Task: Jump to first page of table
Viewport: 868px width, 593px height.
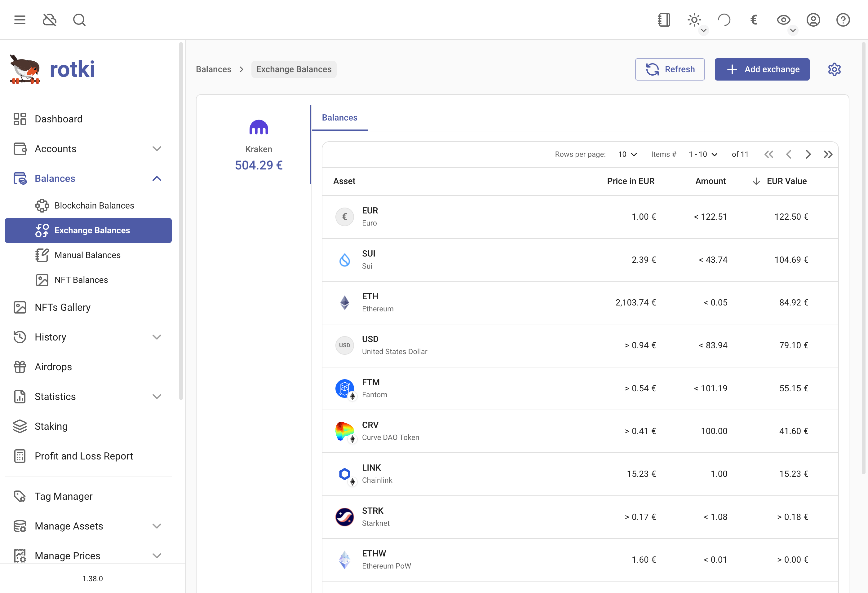Action: pos(769,155)
